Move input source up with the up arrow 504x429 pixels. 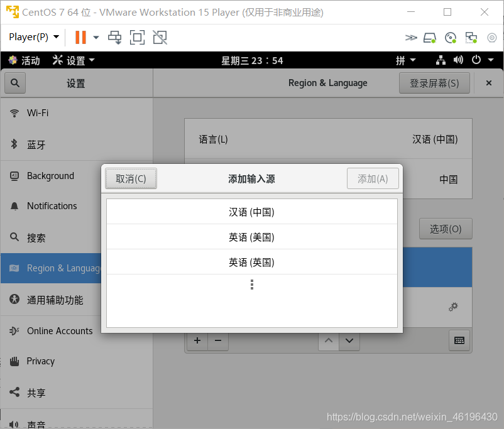(329, 340)
